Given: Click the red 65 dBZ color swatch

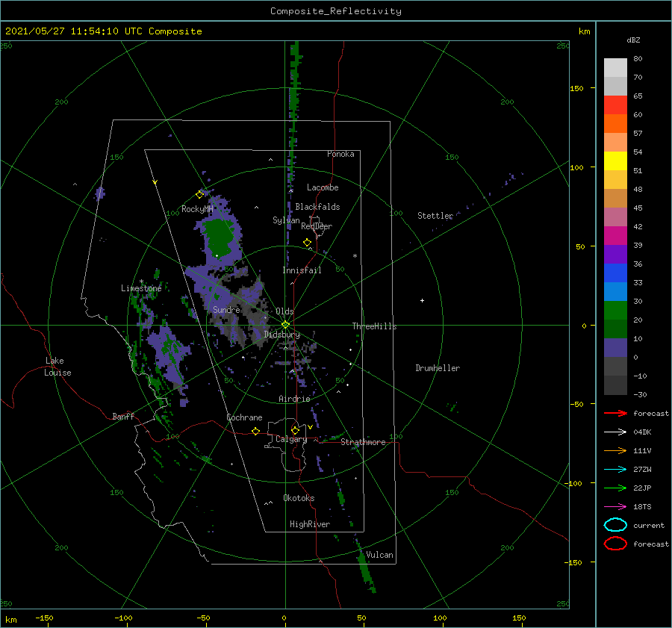Looking at the screenshot, I should click(615, 105).
